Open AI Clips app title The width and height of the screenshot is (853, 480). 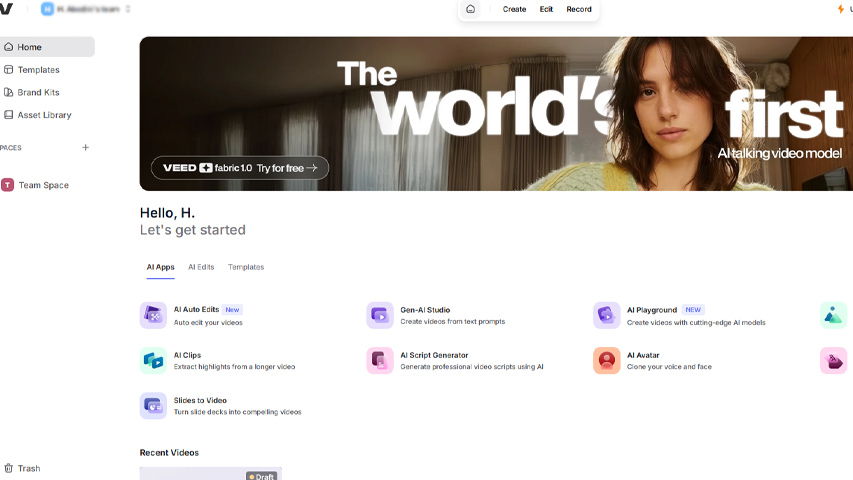tap(187, 355)
